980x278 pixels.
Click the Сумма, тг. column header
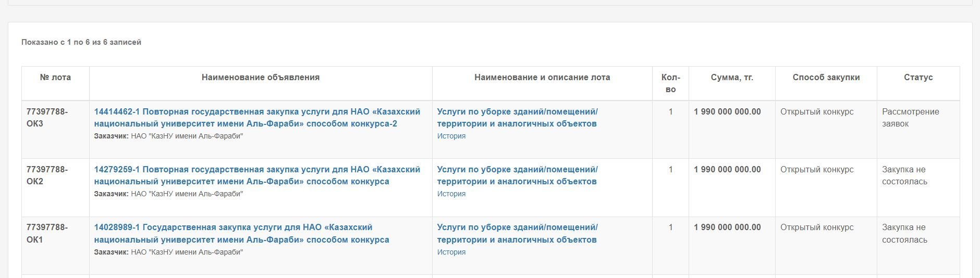click(x=732, y=78)
